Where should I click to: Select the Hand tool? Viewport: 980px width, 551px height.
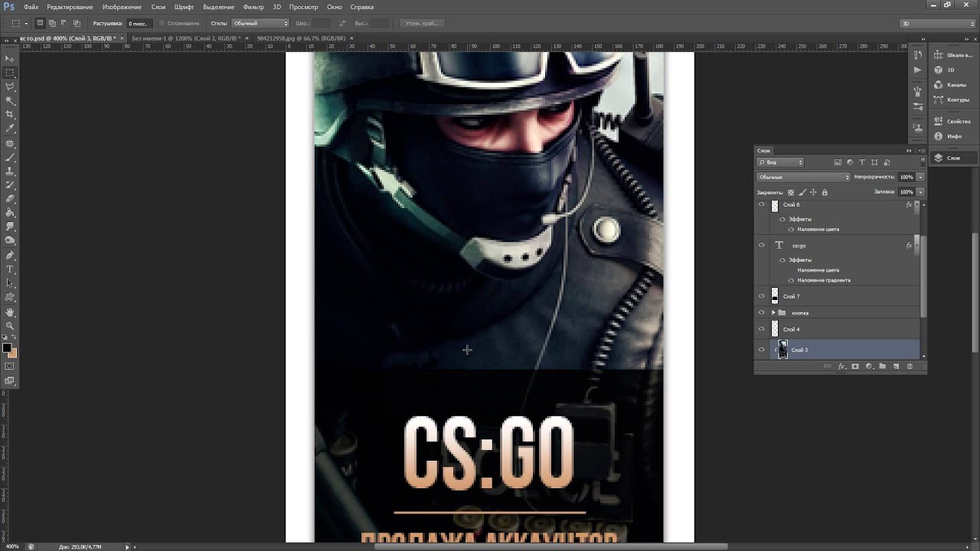(x=10, y=311)
